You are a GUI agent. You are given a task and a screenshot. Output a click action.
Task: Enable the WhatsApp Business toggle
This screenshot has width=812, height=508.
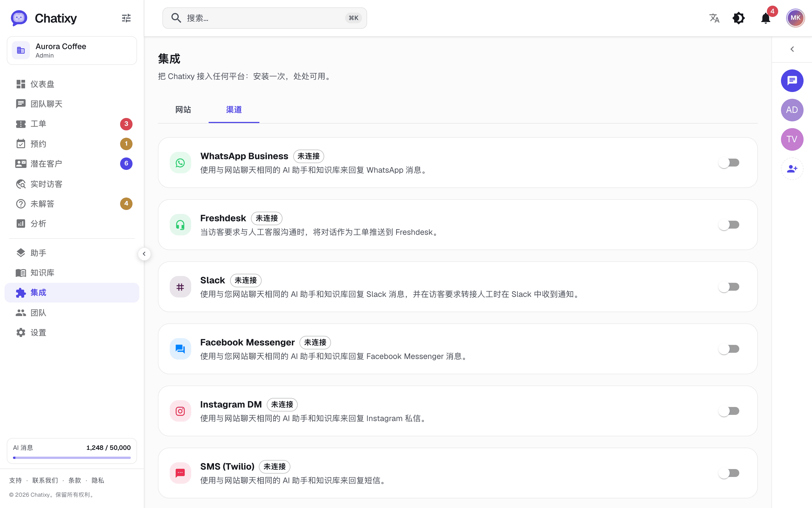pos(729,163)
